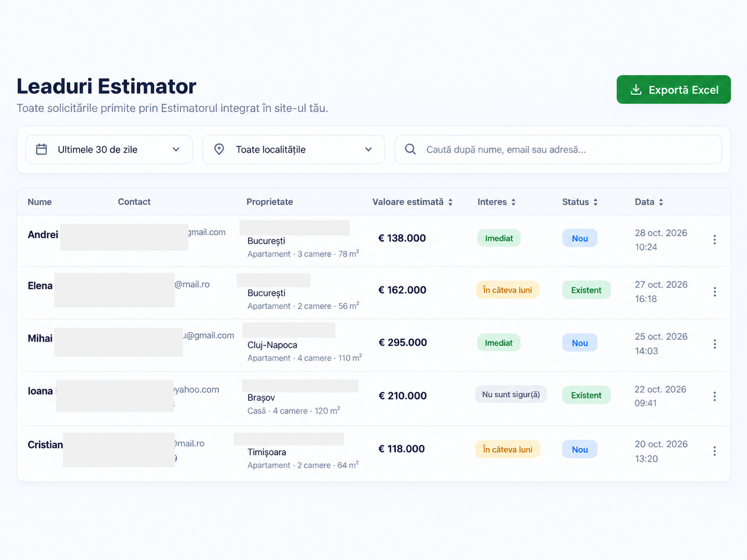Open the Ultimele 30 de zile dropdown

[x=109, y=150]
